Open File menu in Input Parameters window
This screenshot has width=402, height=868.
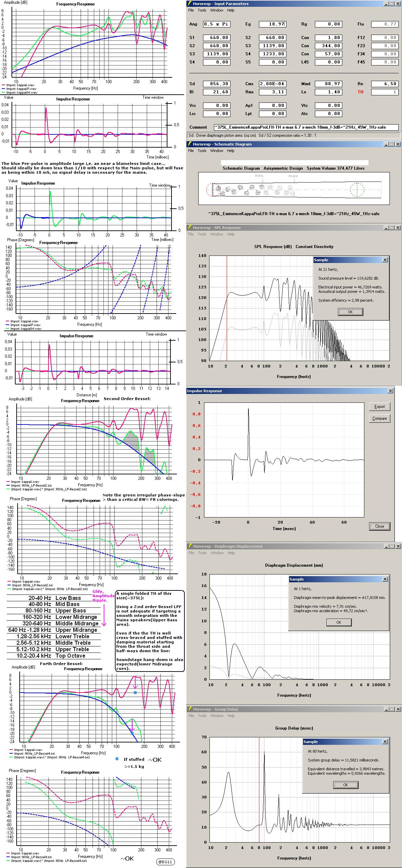pos(191,10)
